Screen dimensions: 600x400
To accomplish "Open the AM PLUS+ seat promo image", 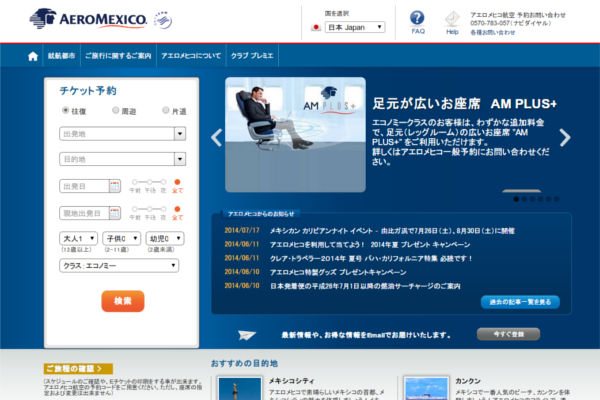I will (x=295, y=135).
